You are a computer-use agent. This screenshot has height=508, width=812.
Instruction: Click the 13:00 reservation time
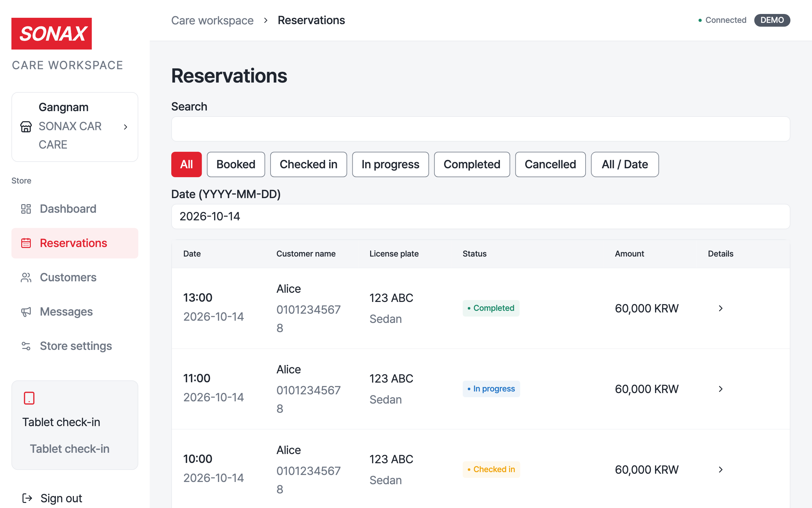(x=198, y=298)
